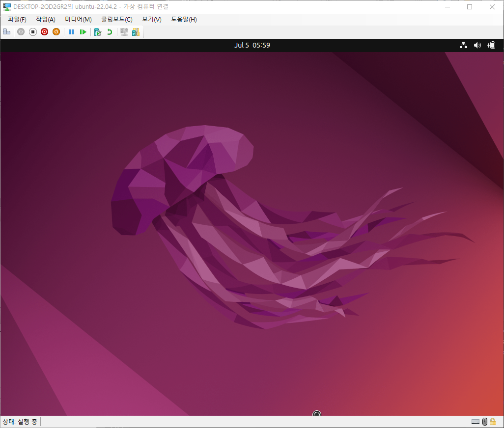Open the 클립보드(C) menu
Viewport: 504px width, 428px height.
click(117, 20)
